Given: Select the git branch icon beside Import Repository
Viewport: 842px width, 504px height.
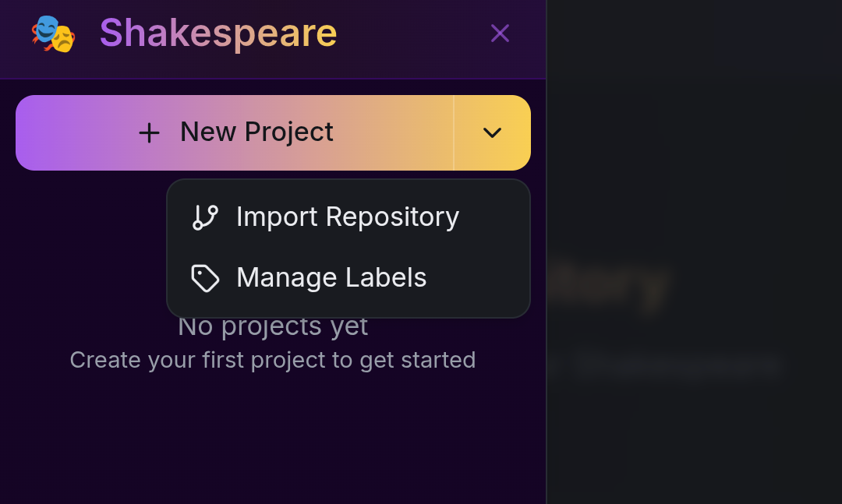Looking at the screenshot, I should click(x=204, y=217).
